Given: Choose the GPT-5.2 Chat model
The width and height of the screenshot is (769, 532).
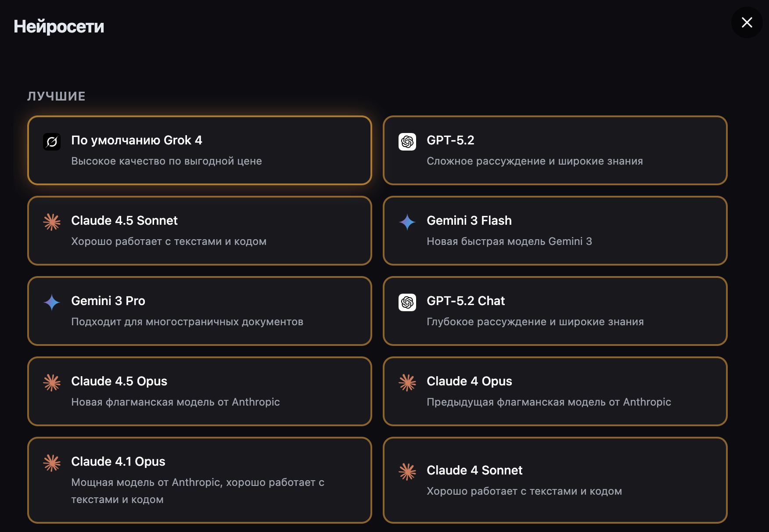Looking at the screenshot, I should 555,311.
